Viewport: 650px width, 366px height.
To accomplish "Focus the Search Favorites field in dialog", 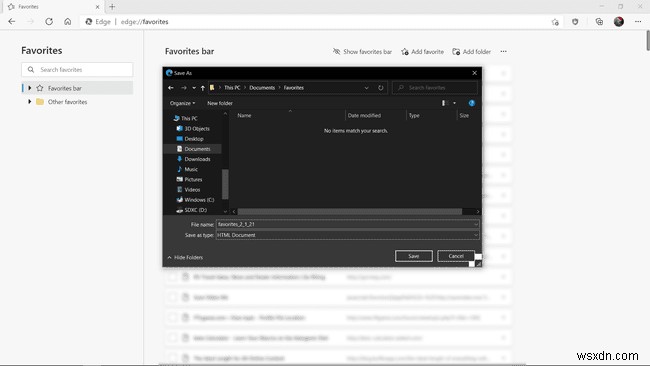I will [x=435, y=87].
